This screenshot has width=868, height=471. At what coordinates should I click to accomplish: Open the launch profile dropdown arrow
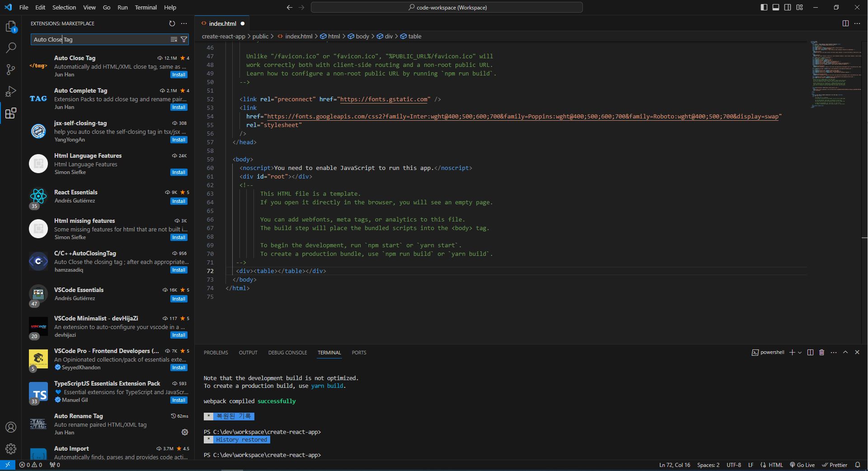[800, 353]
